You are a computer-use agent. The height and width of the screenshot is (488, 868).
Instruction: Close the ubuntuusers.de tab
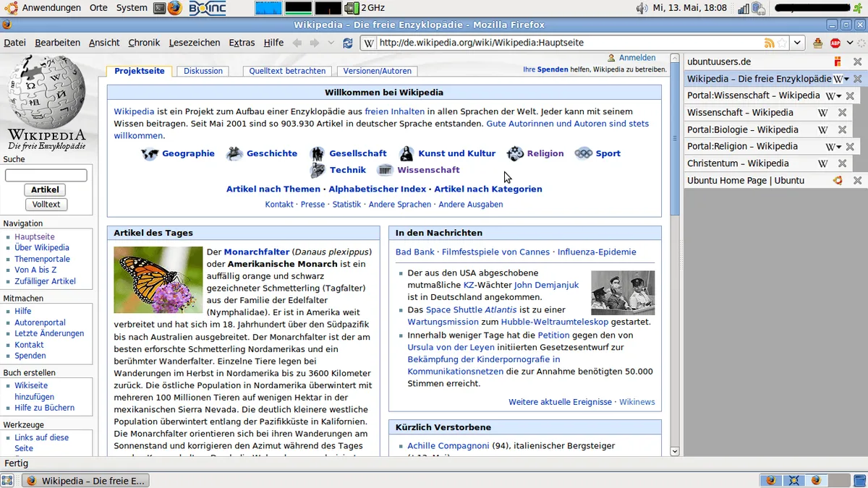coord(857,62)
